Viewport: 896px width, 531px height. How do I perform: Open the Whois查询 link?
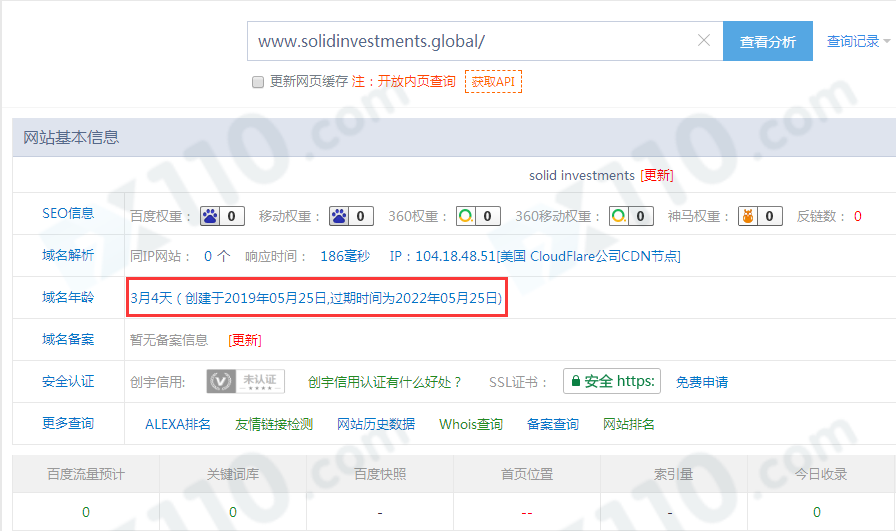471,424
